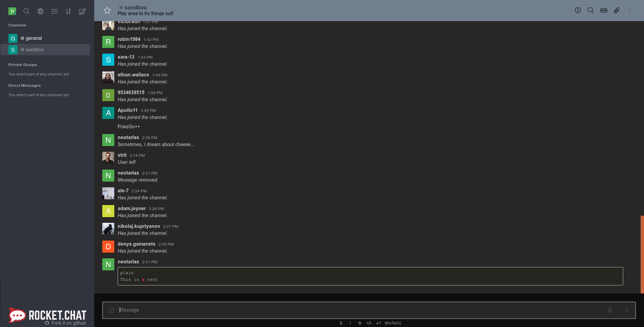644x327 pixels.
Task: Apply bold formatting to the message
Action: click(x=341, y=323)
